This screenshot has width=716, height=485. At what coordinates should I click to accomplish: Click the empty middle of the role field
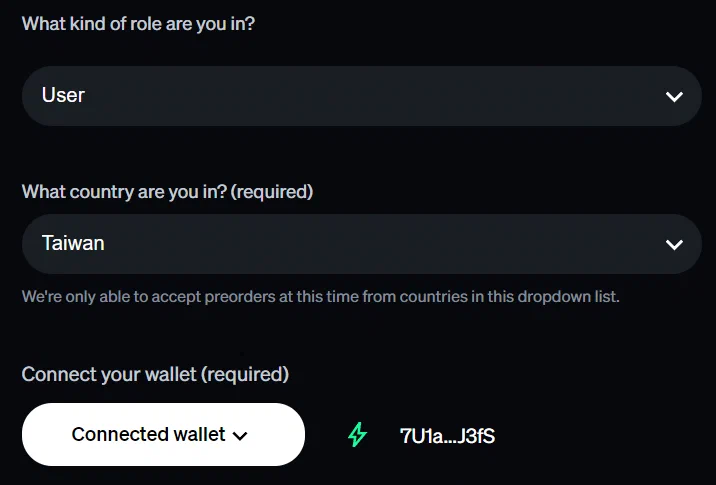click(361, 96)
